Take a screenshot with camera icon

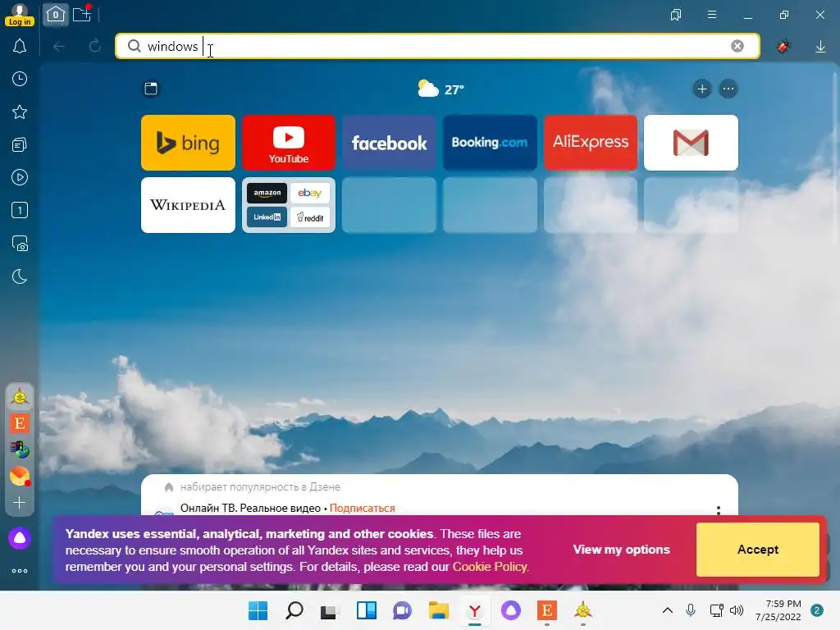(x=20, y=244)
